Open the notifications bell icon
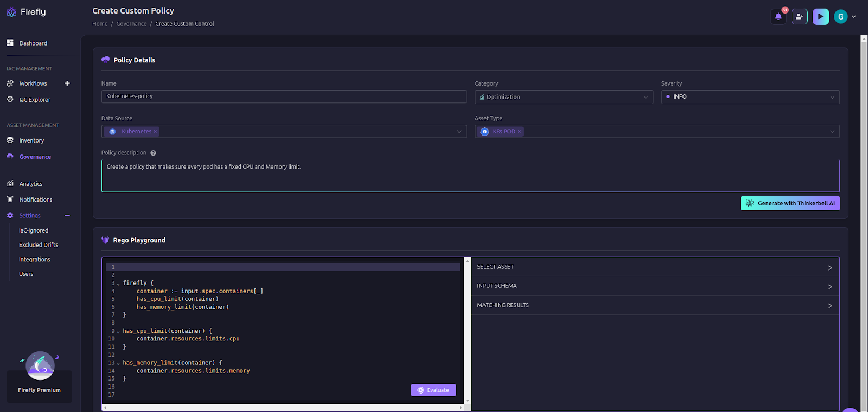This screenshot has height=412, width=868. 778,16
